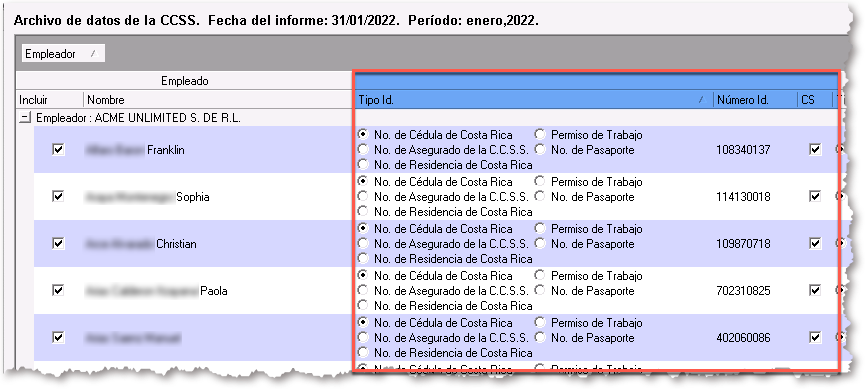Select No. de Asegurado in the 402060086 row
865x389 pixels.
tap(363, 337)
